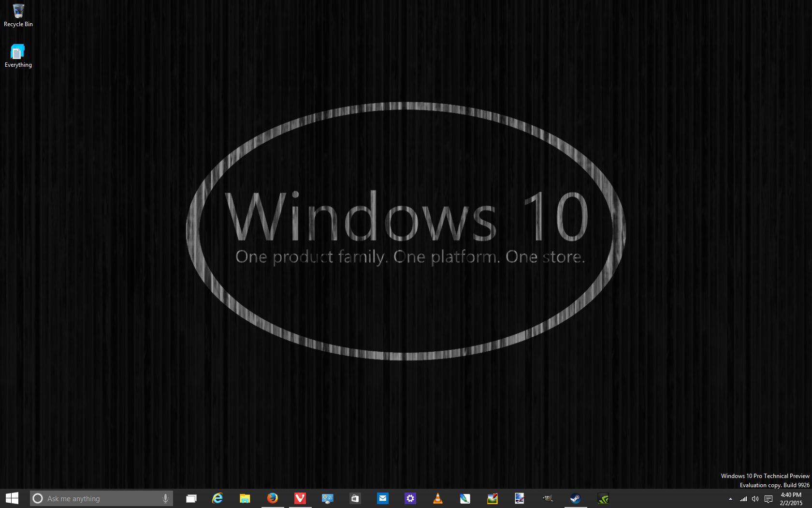The height and width of the screenshot is (508, 812).
Task: Open the Mail app on taskbar
Action: coord(383,498)
